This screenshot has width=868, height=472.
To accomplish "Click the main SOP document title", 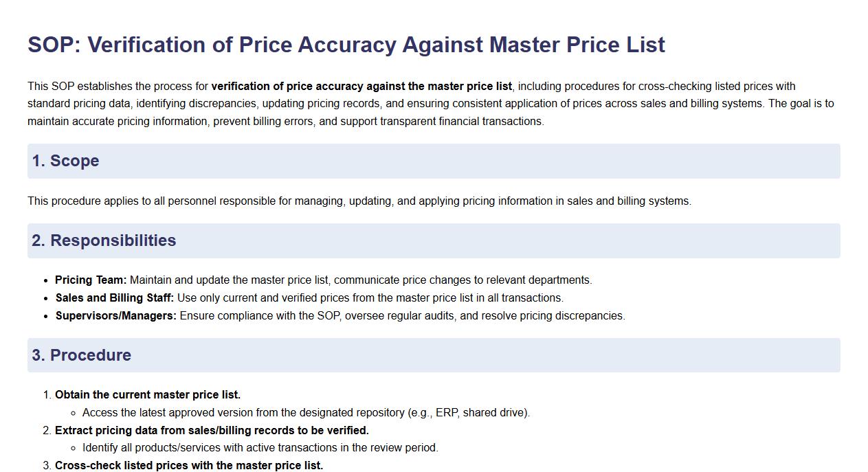I will 346,45.
